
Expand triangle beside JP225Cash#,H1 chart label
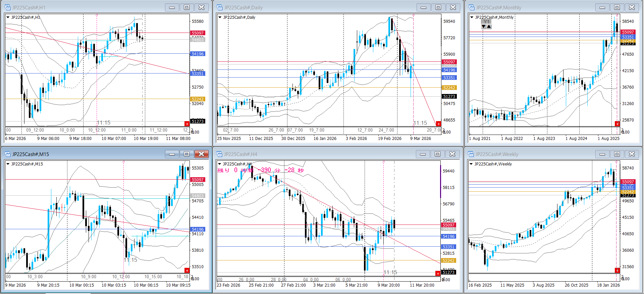pyautogui.click(x=8, y=17)
